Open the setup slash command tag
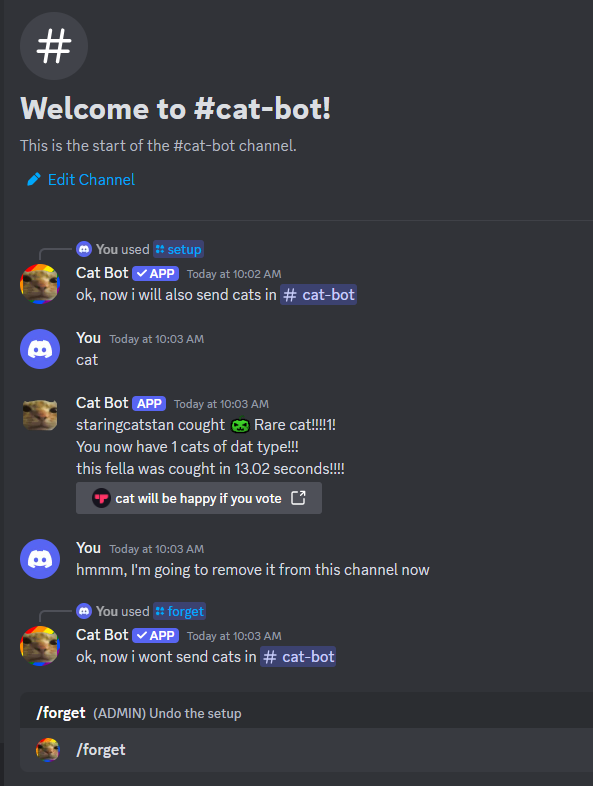The image size is (593, 786). (178, 249)
